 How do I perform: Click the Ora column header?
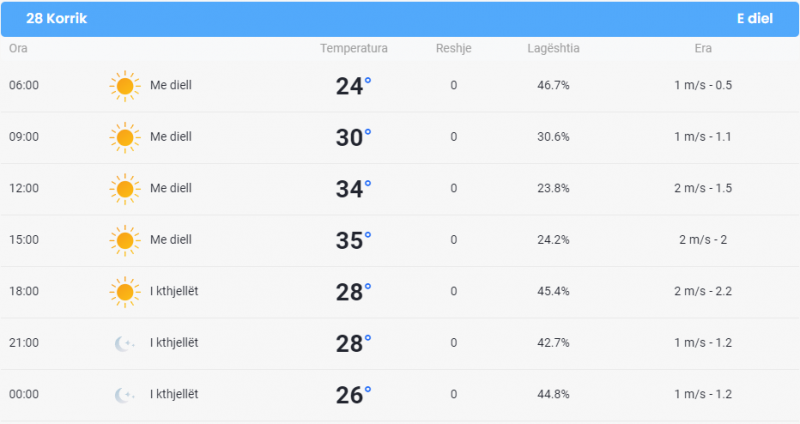[18, 48]
